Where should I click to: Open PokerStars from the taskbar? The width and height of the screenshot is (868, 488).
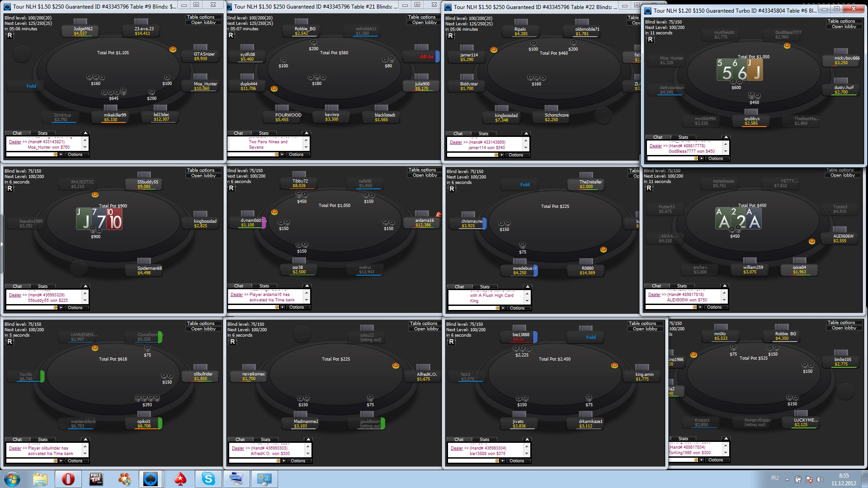coord(180,479)
